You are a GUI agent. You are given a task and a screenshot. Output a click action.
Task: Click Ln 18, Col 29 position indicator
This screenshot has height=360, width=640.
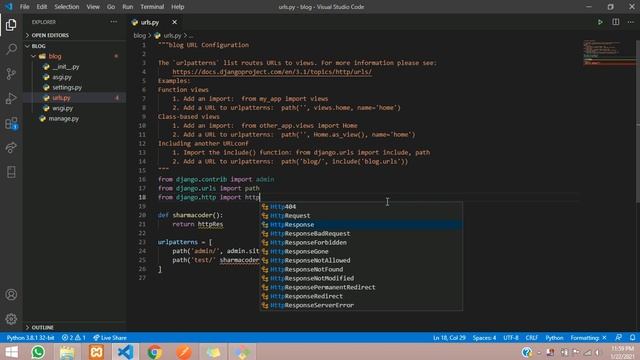(x=449, y=338)
